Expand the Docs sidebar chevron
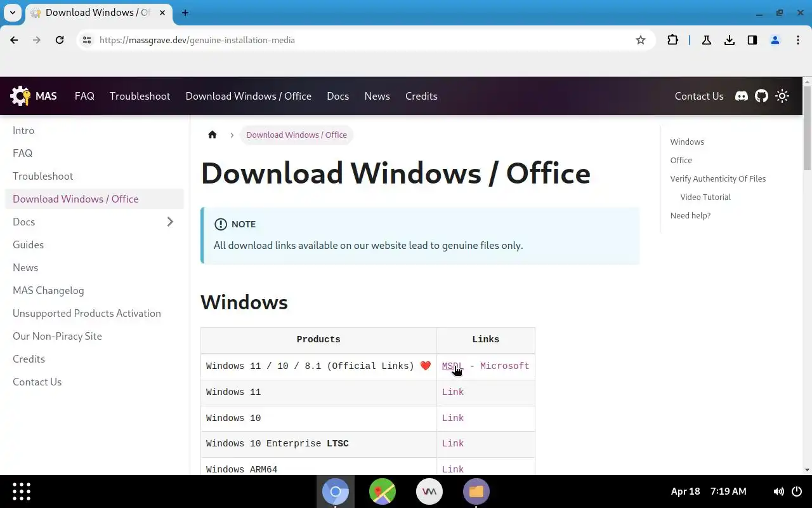Screen dimensions: 812x508 pyautogui.click(x=170, y=222)
